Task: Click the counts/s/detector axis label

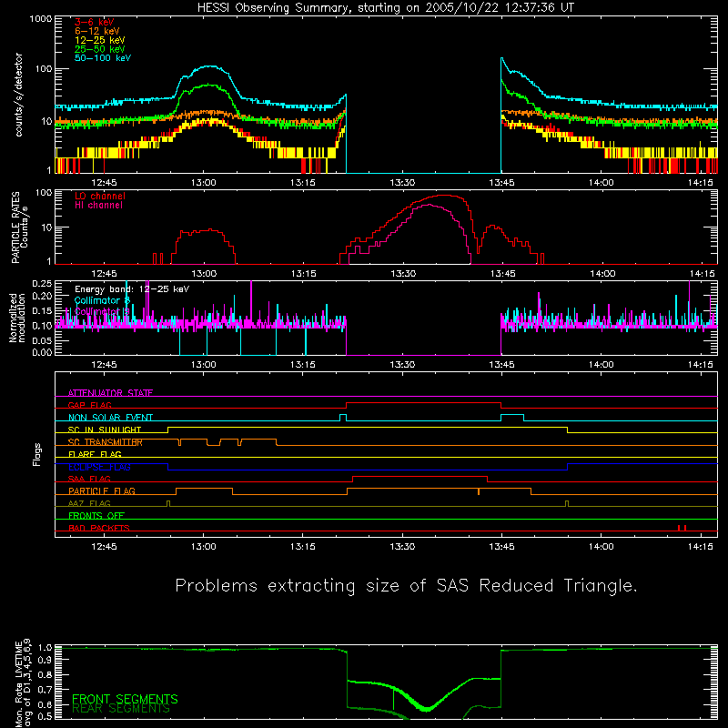Action: pos(19,95)
